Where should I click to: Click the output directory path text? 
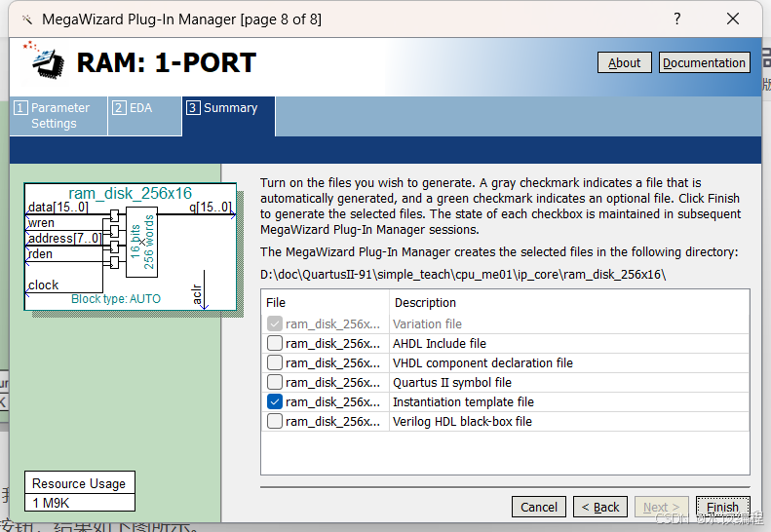tap(463, 275)
